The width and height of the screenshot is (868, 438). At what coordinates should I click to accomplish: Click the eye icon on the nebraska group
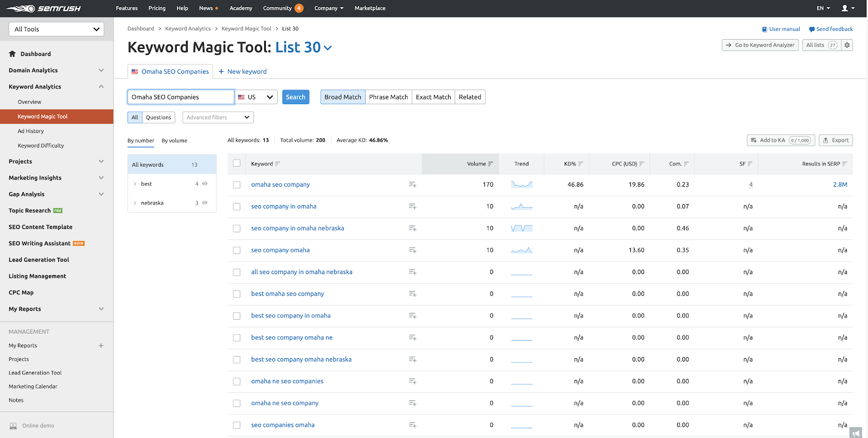pos(205,203)
